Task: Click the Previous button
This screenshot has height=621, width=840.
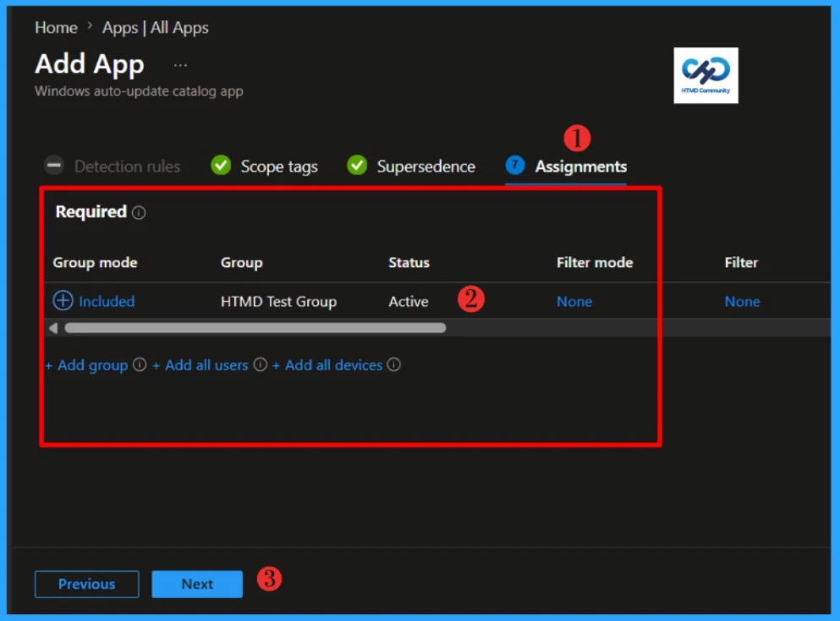Action: pos(87,584)
